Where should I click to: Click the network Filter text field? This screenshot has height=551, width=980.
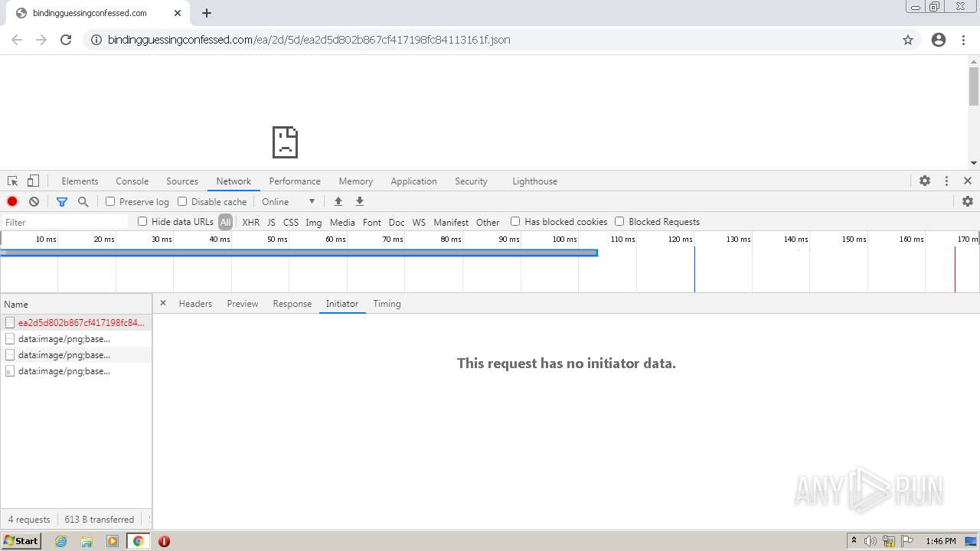click(x=66, y=222)
